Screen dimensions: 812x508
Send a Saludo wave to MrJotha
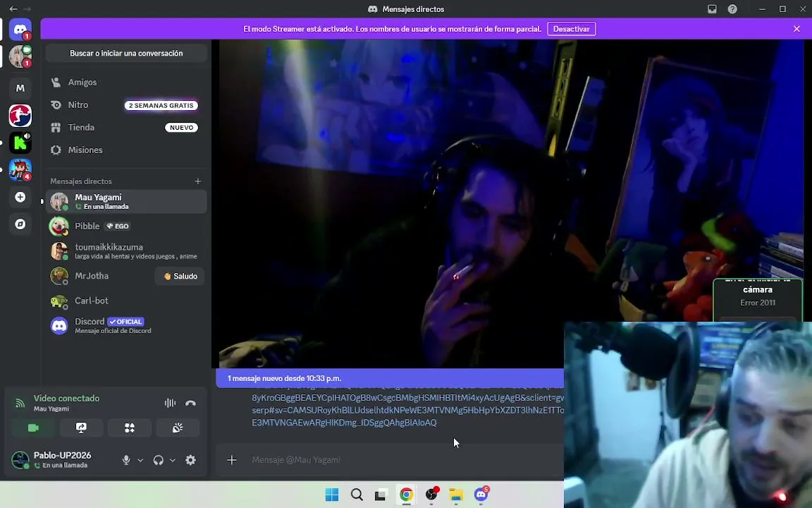180,277
